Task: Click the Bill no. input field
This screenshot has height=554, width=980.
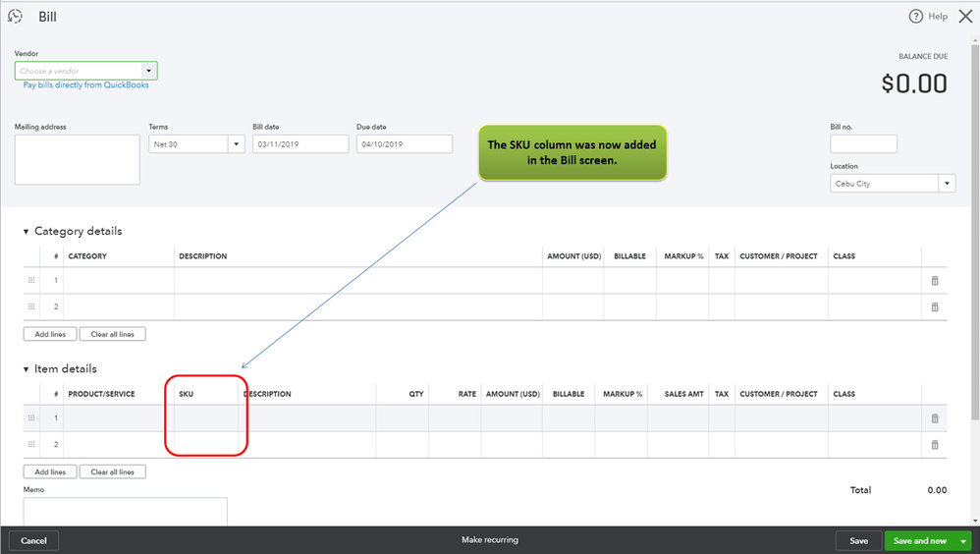Action: click(x=864, y=143)
